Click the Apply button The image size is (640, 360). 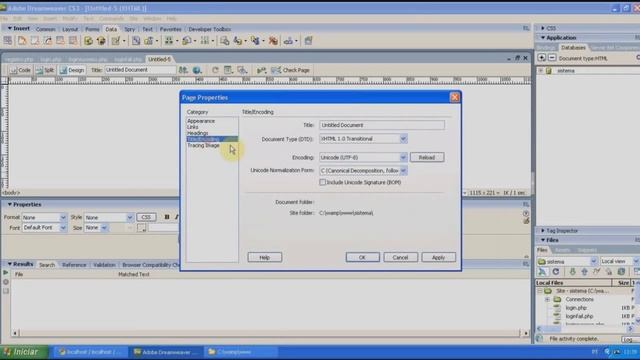(438, 257)
